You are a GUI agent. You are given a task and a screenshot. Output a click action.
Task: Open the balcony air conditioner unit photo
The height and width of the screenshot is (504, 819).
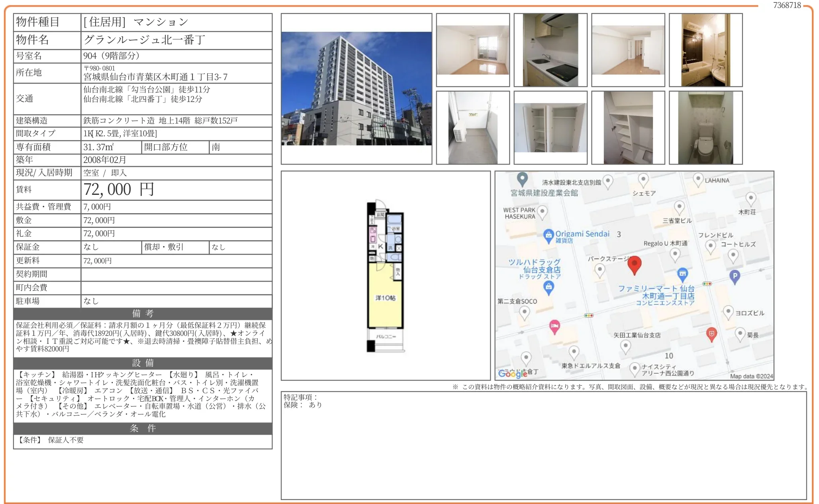(x=472, y=127)
